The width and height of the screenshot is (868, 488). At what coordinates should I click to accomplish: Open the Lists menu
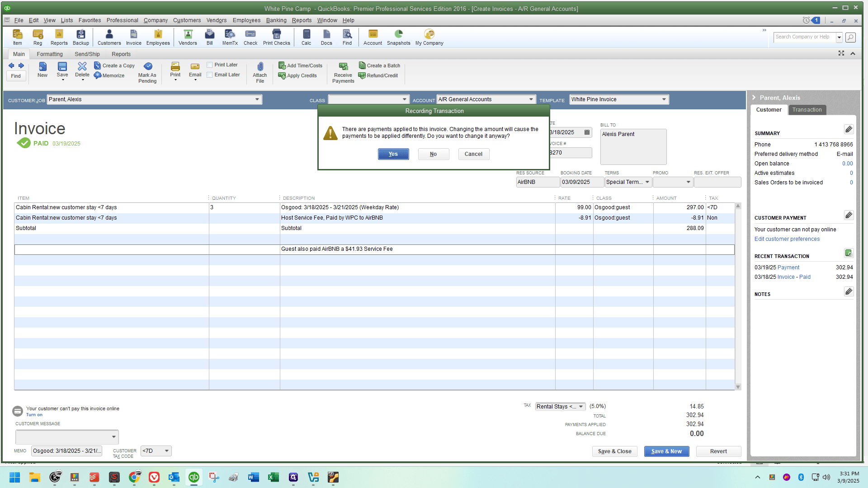point(67,20)
